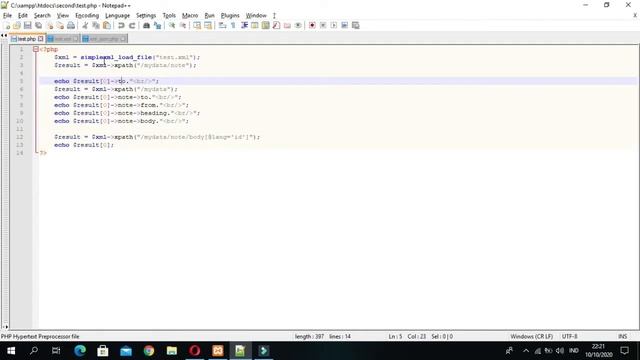The height and width of the screenshot is (360, 640).
Task: Open the Window menu
Action: click(256, 16)
